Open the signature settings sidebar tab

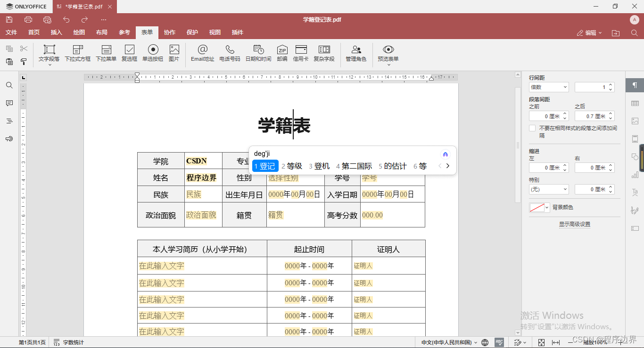coord(635,210)
